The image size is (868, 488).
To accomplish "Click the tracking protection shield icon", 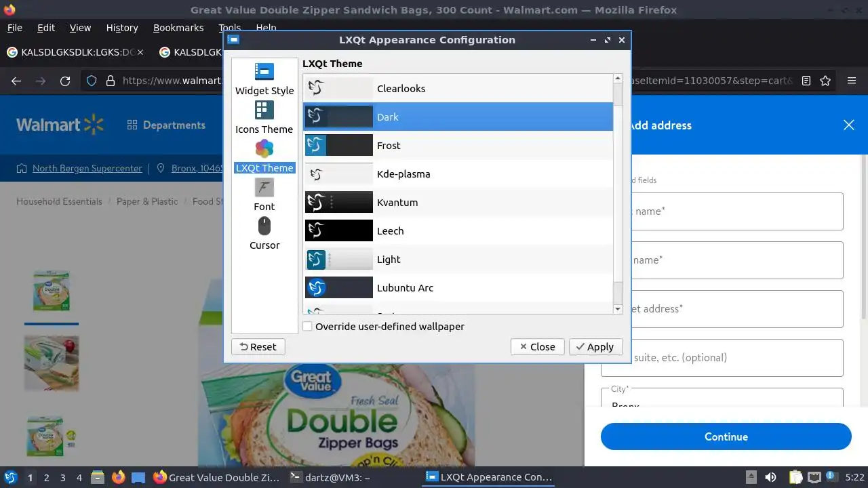I will click(x=92, y=81).
